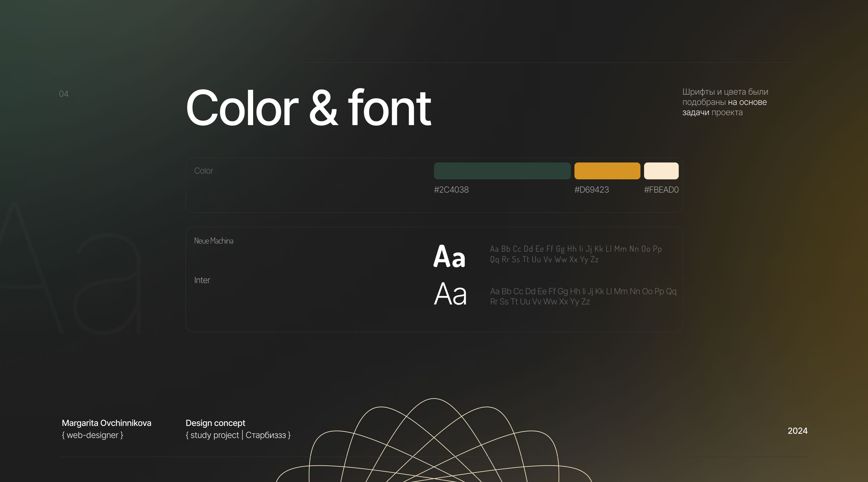This screenshot has height=482, width=868.
Task: Click the Margarita Ovchinnikova author name
Action: [106, 423]
